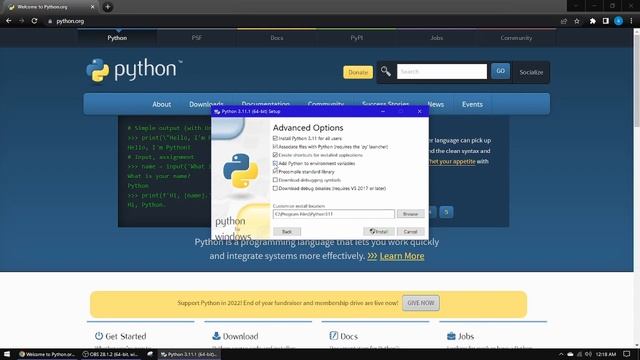
Task: Share this page icon in address bar
Action: pos(564,21)
